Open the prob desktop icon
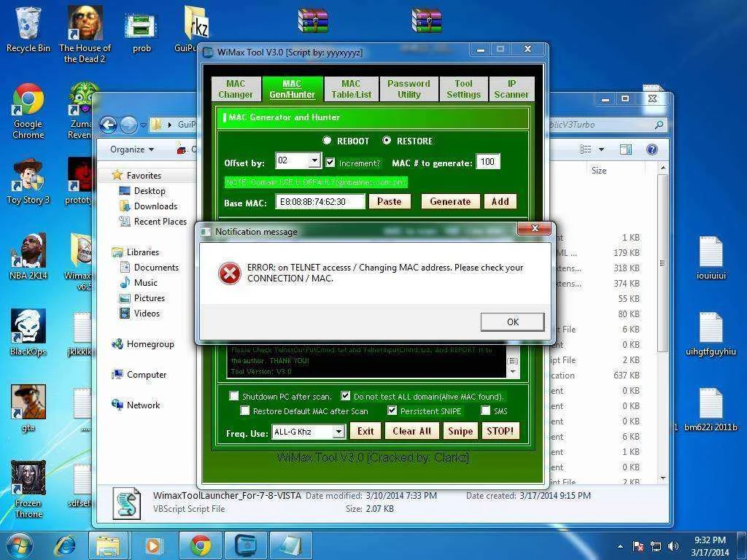 click(x=142, y=32)
